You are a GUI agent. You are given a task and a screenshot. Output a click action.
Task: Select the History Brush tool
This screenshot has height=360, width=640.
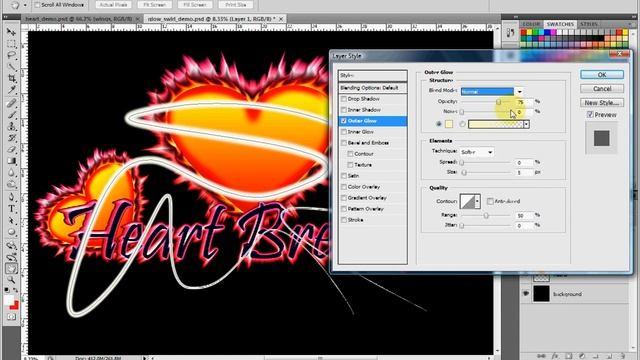(x=11, y=138)
